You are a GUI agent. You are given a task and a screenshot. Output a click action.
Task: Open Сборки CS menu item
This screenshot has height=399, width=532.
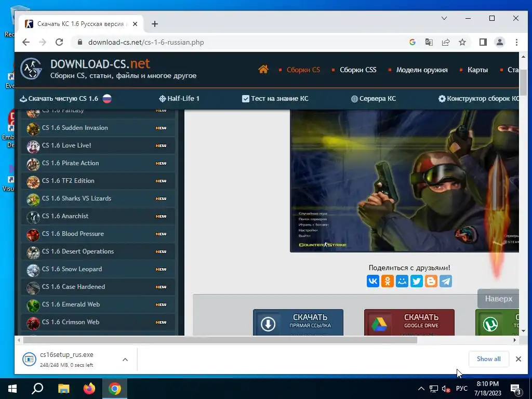tap(303, 70)
